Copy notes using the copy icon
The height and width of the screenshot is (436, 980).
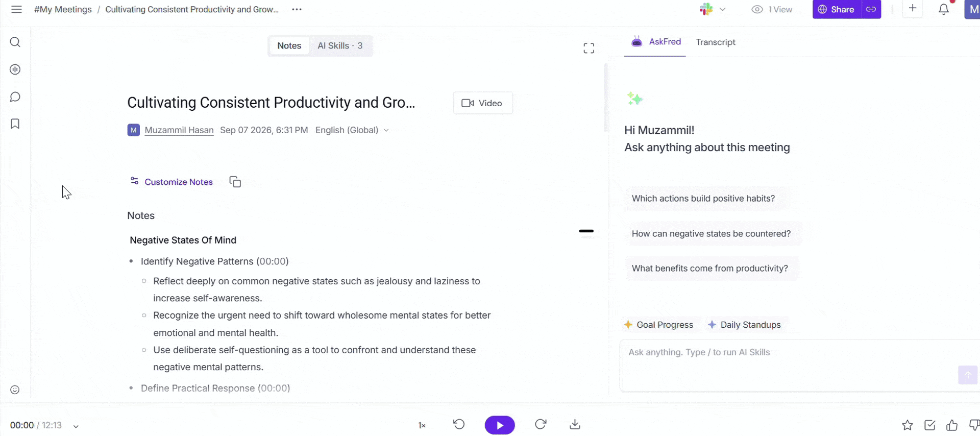pos(235,182)
